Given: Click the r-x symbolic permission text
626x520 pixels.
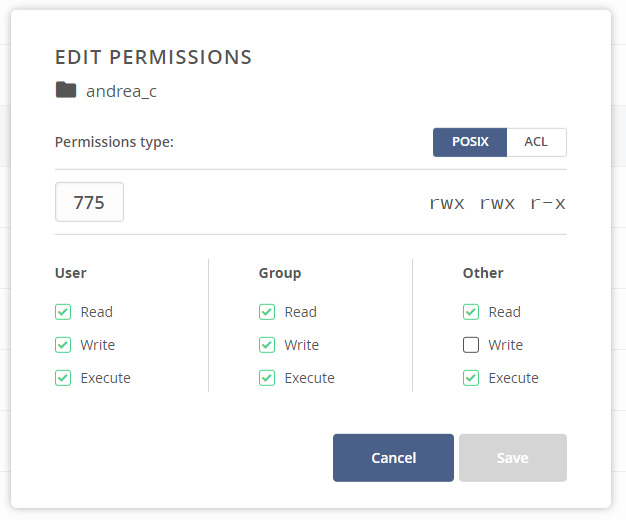Looking at the screenshot, I should tap(548, 203).
